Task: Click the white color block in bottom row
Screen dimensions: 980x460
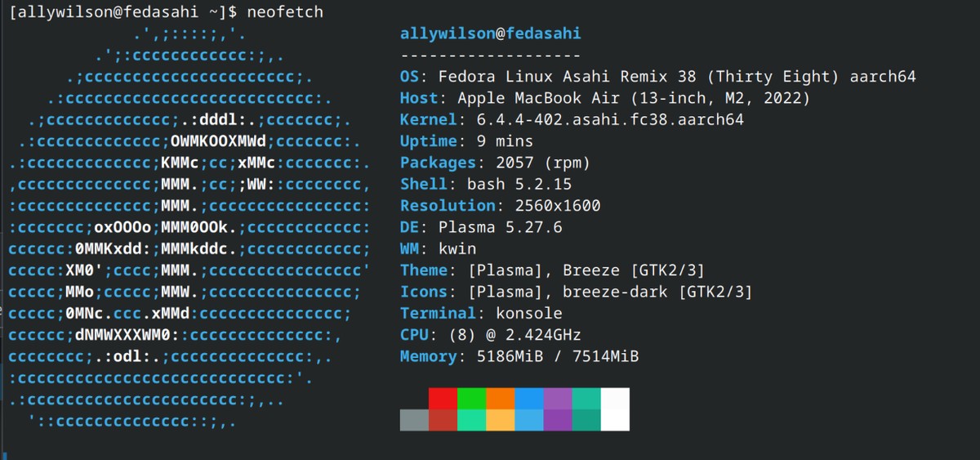Action: (615, 420)
